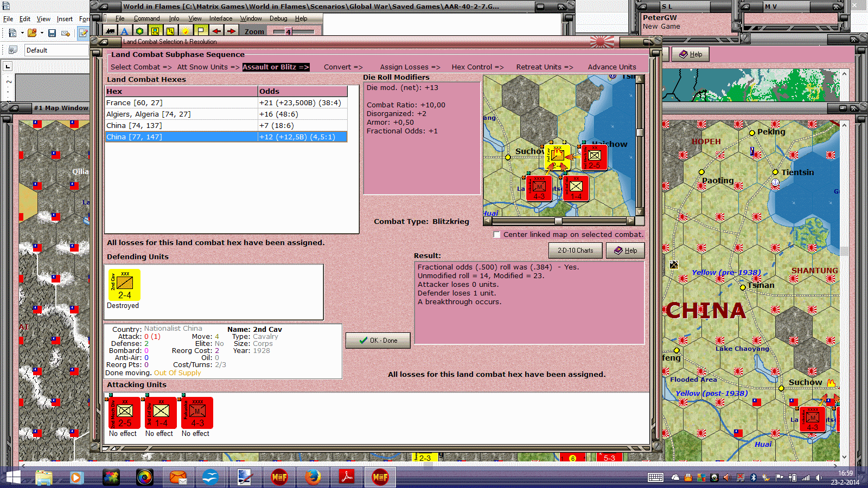Click the Help button right of combat window
Viewport: 868px width, 488px height.
pyautogui.click(x=691, y=54)
